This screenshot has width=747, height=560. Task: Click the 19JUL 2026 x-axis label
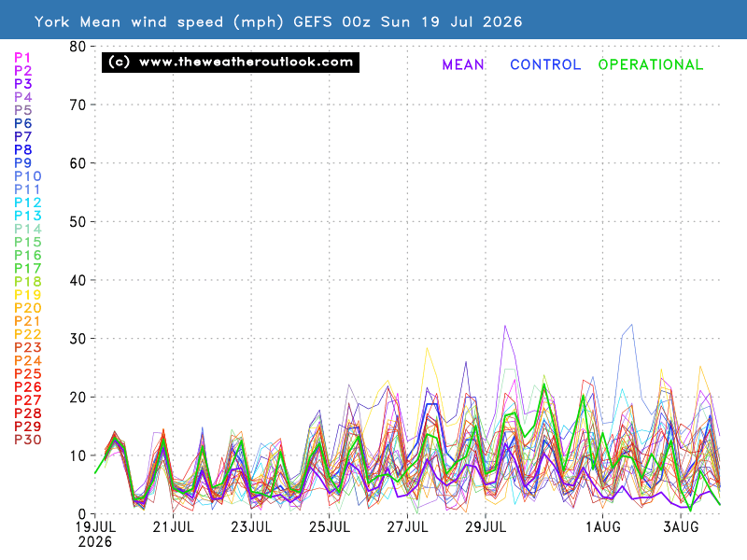point(95,534)
